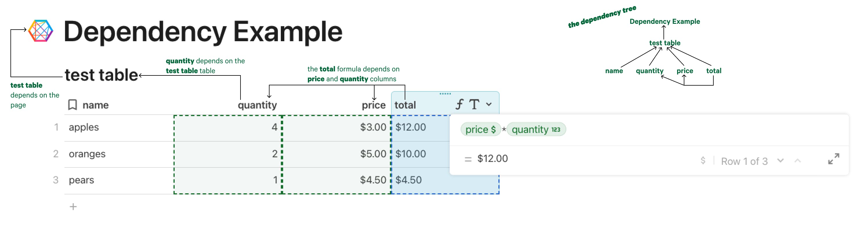The height and width of the screenshot is (249, 868).
Task: Open the total column dropdown chevron
Action: pyautogui.click(x=489, y=104)
